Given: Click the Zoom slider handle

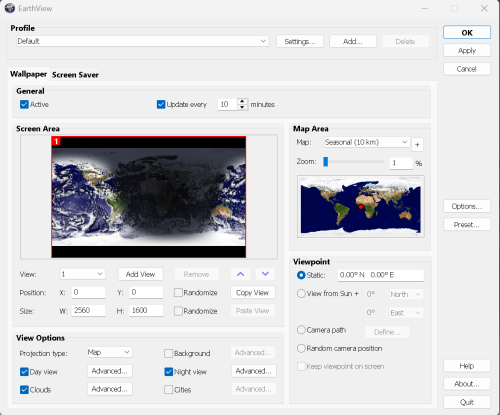Looking at the screenshot, I should 326,162.
